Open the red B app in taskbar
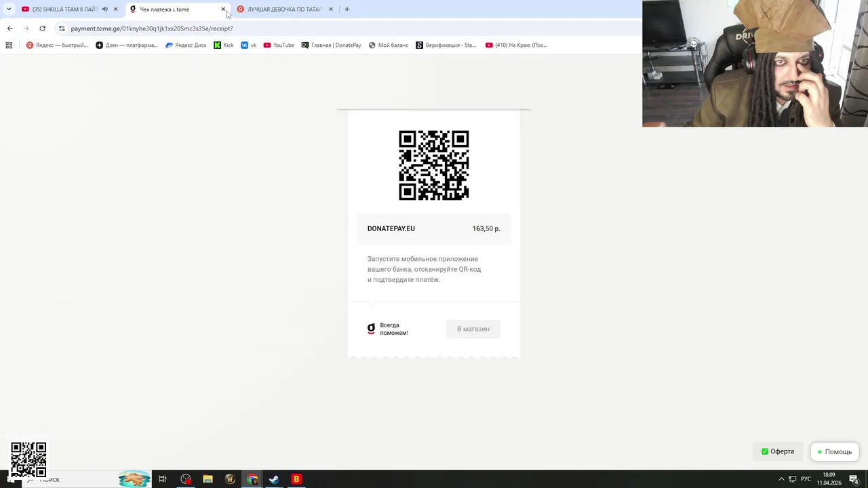The width and height of the screenshot is (868, 488). pos(296,479)
